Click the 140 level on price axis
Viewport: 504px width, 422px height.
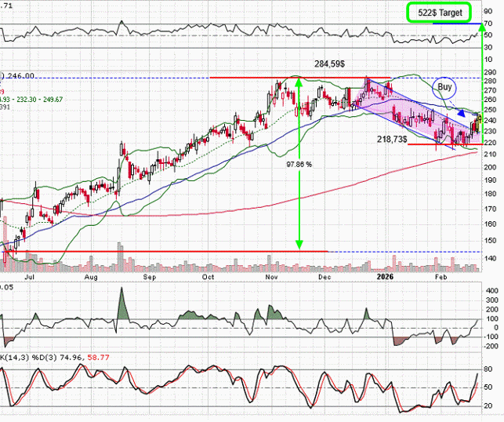click(x=491, y=258)
